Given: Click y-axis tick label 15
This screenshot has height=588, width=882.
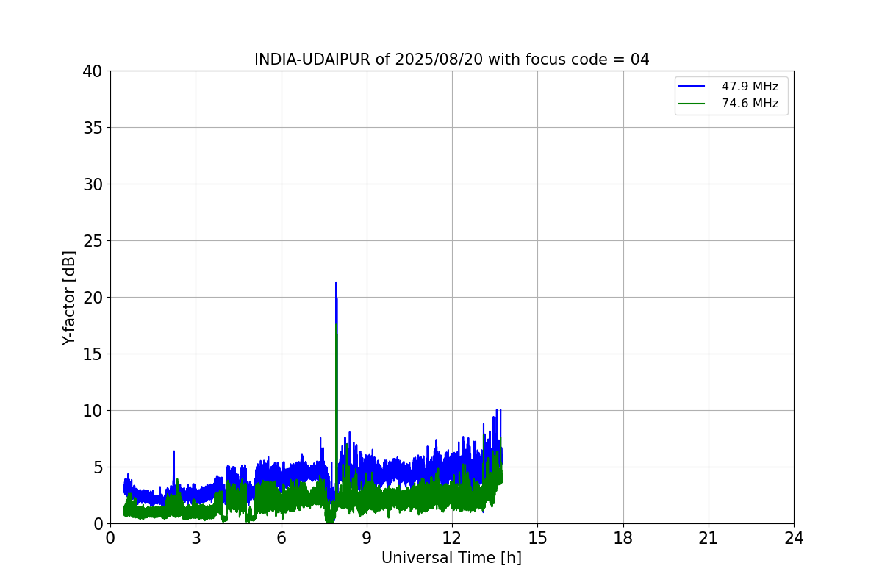Looking at the screenshot, I should (93, 354).
